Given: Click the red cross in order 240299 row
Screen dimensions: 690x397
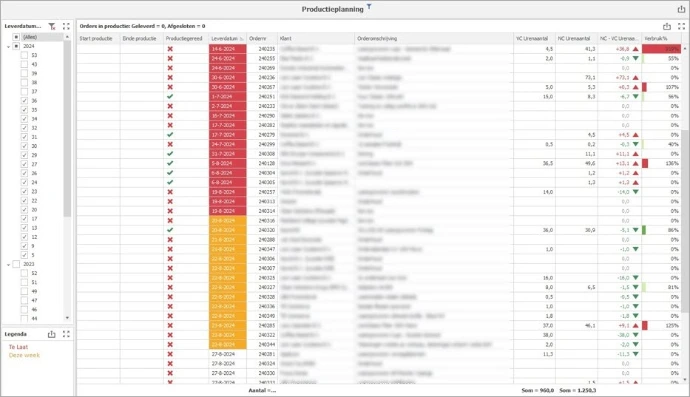Looking at the screenshot, I should coord(170,144).
